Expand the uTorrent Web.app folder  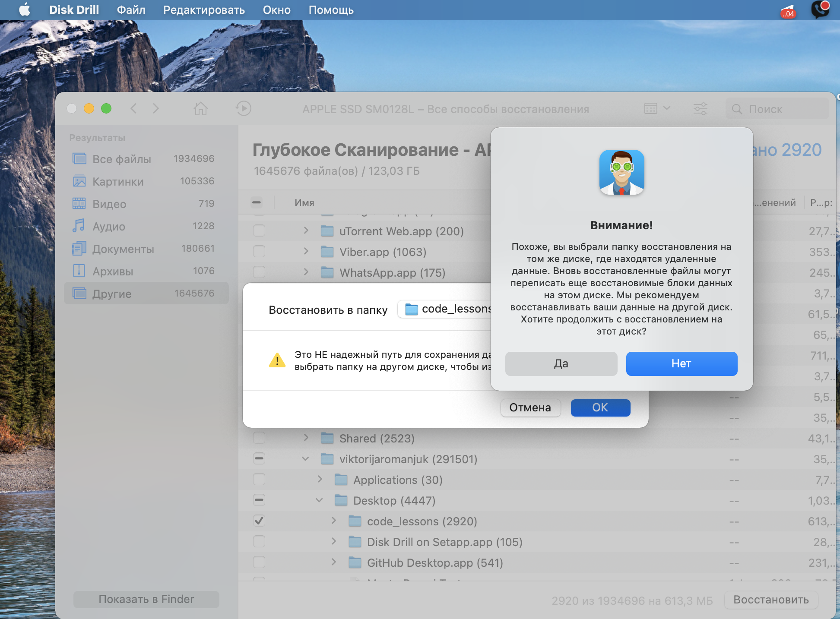pos(306,231)
